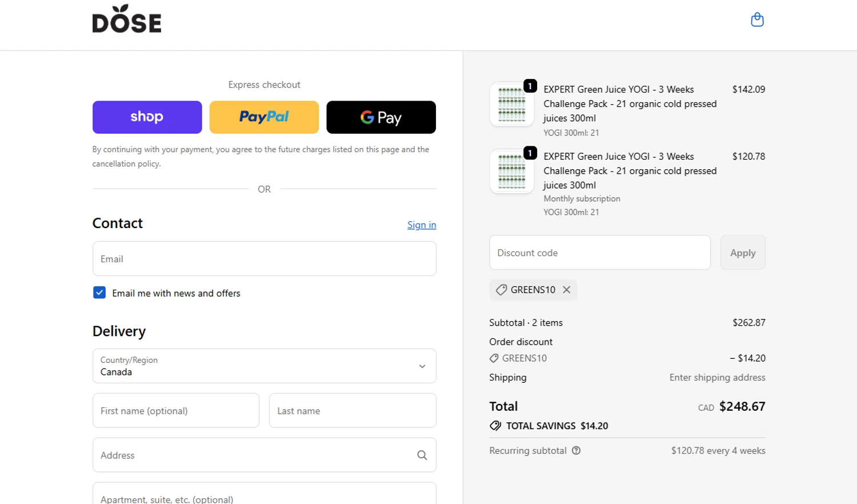This screenshot has height=504, width=857.
Task: Open the Country/Region dropdown
Action: pyautogui.click(x=265, y=366)
